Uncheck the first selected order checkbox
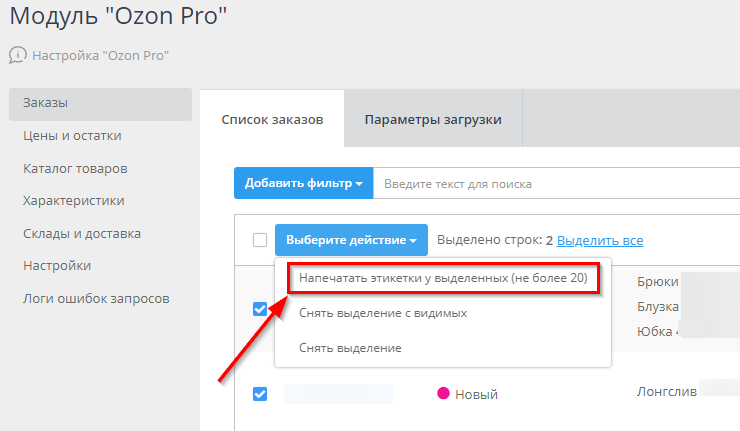Viewport: 740px width, 431px height. (260, 310)
